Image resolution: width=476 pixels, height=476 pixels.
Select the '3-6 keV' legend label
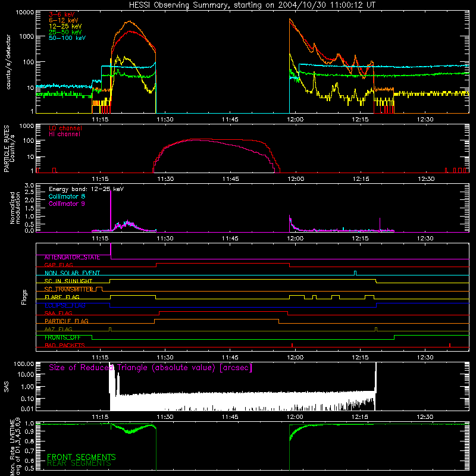click(62, 14)
